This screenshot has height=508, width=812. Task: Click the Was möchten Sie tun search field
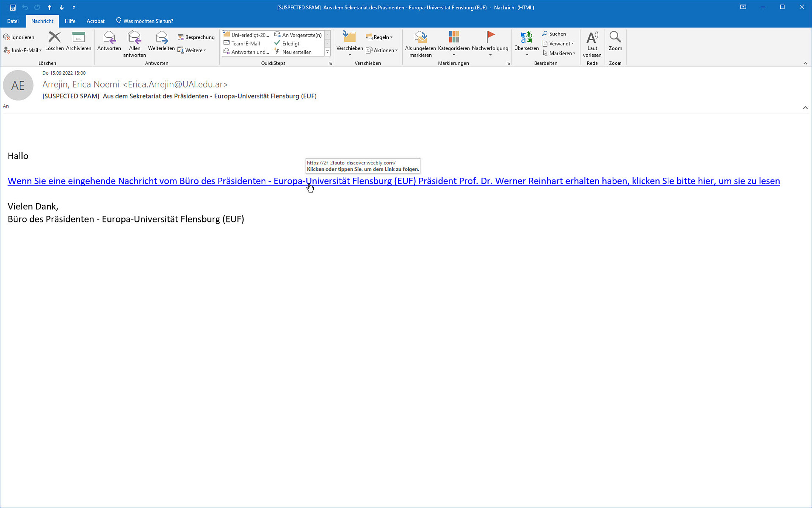coord(148,21)
